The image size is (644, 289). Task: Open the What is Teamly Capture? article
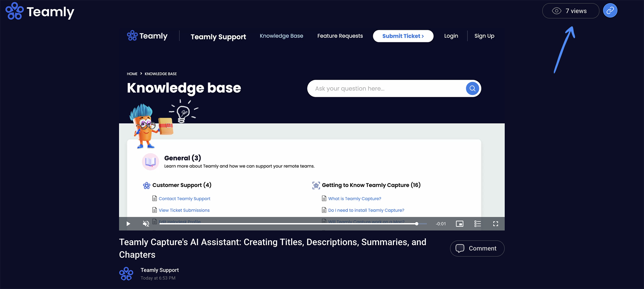pos(355,199)
